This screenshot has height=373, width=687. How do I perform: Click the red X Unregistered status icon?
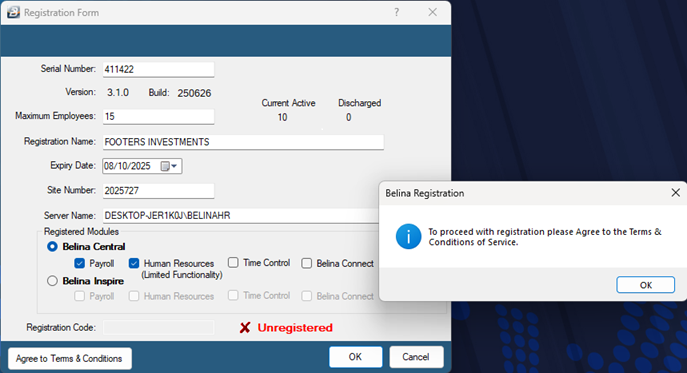[245, 327]
